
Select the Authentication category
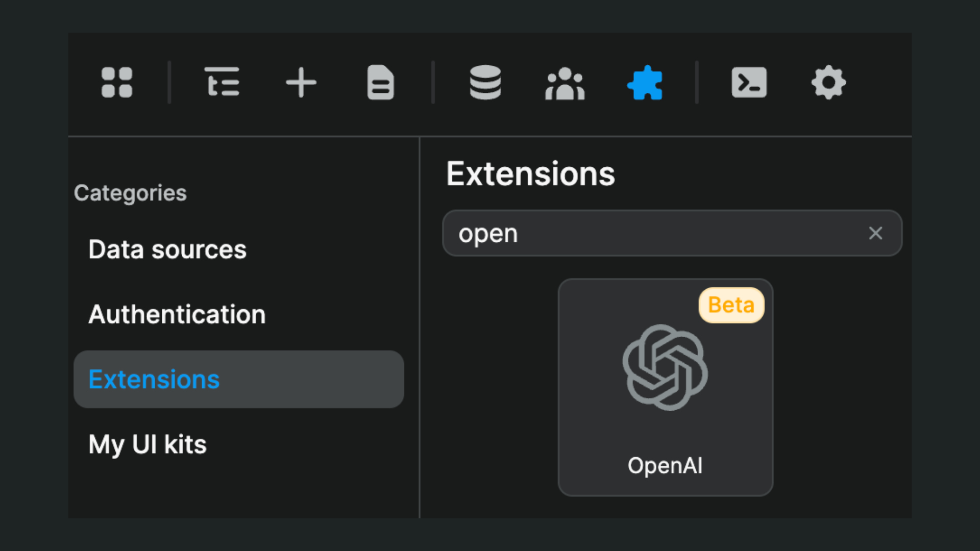[177, 314]
